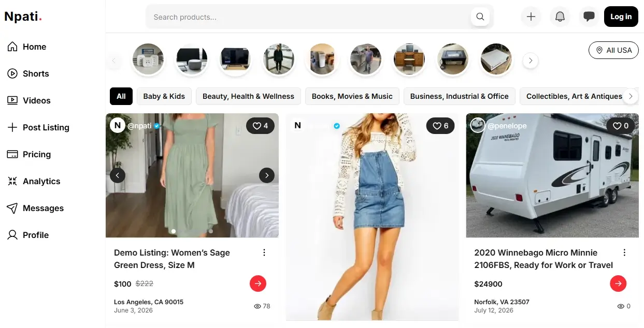Select Business, Industrial & Office category

[460, 96]
